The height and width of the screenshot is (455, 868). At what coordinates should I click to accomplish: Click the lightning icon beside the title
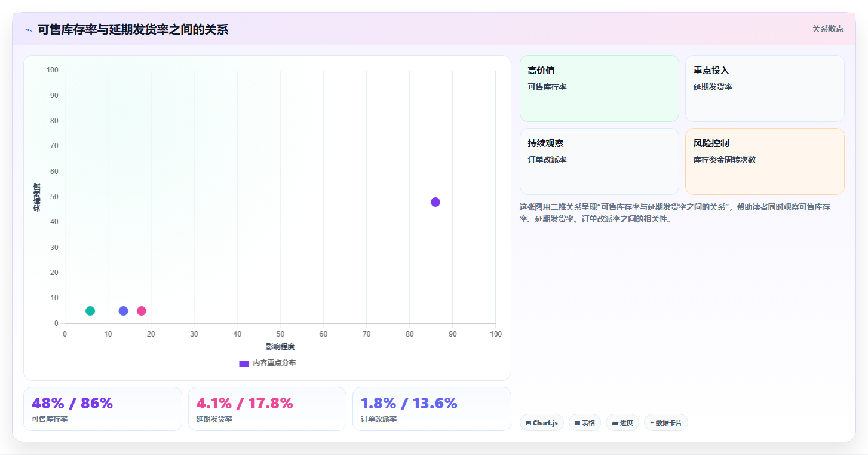pos(28,30)
